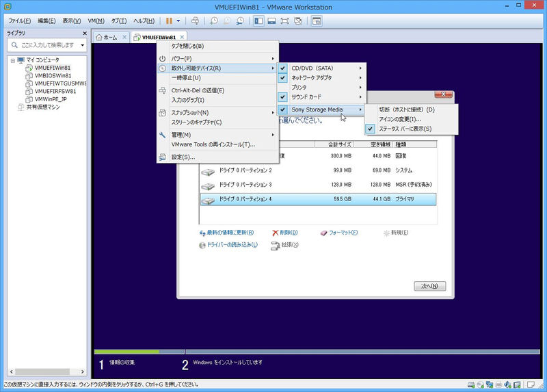Viewport: 547px width, 392px height.
Task: Click the library search input field
Action: tap(49, 45)
